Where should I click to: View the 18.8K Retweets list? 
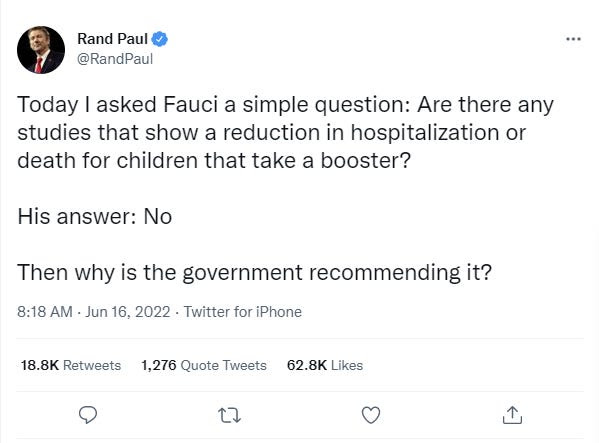[x=71, y=365]
